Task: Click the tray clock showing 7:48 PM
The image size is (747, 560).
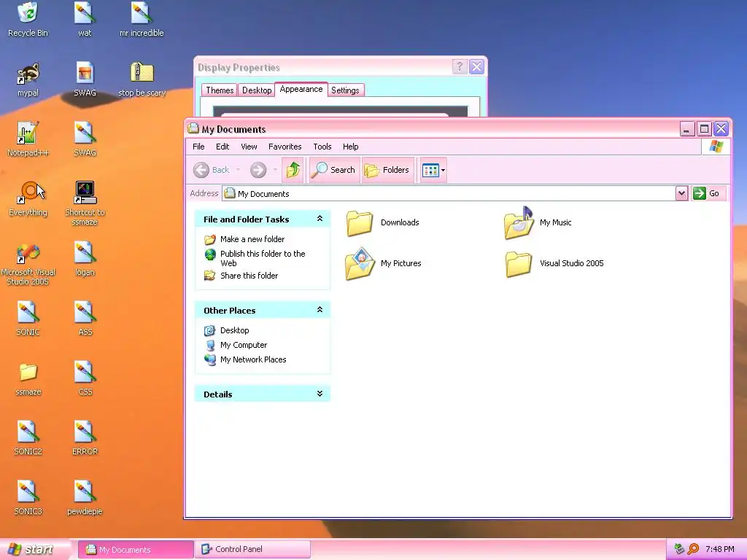Action: pos(720,549)
